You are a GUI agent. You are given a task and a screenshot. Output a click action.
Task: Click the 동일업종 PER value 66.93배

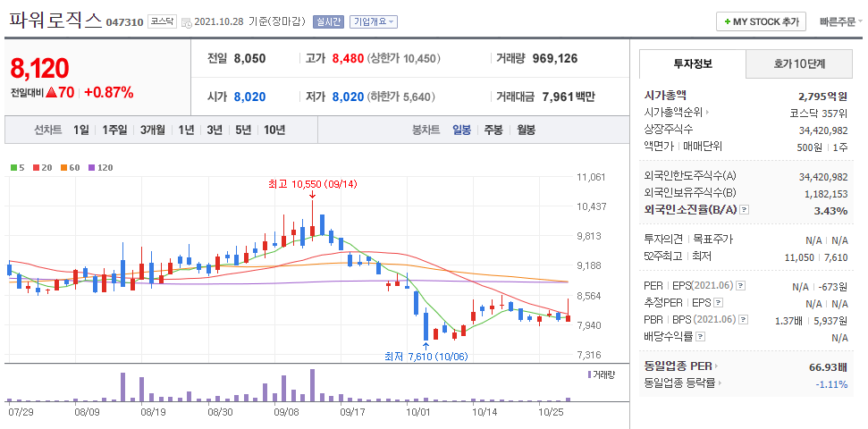828,366
